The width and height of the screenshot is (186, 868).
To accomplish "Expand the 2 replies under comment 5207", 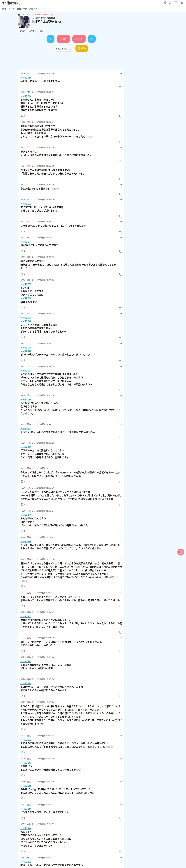I will pos(23,231).
